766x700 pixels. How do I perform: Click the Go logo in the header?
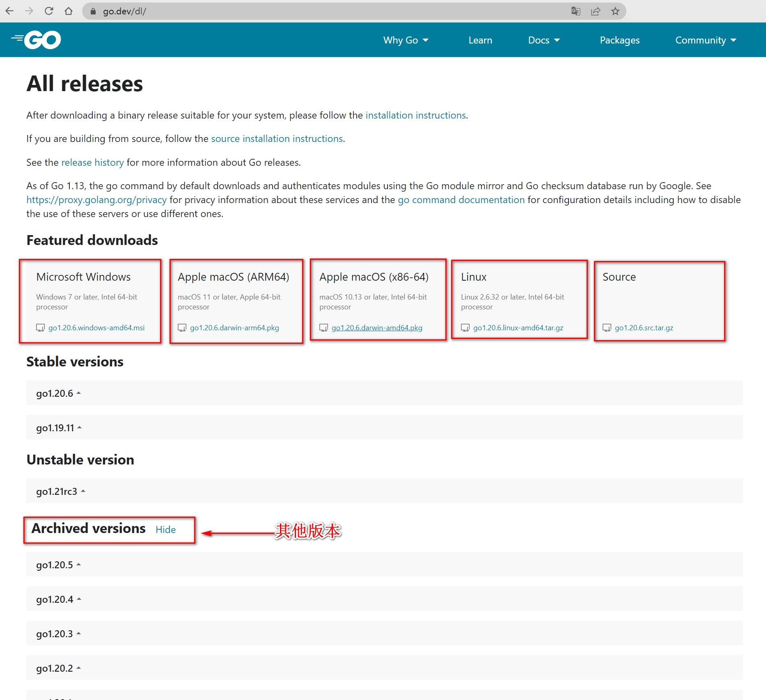click(x=36, y=40)
